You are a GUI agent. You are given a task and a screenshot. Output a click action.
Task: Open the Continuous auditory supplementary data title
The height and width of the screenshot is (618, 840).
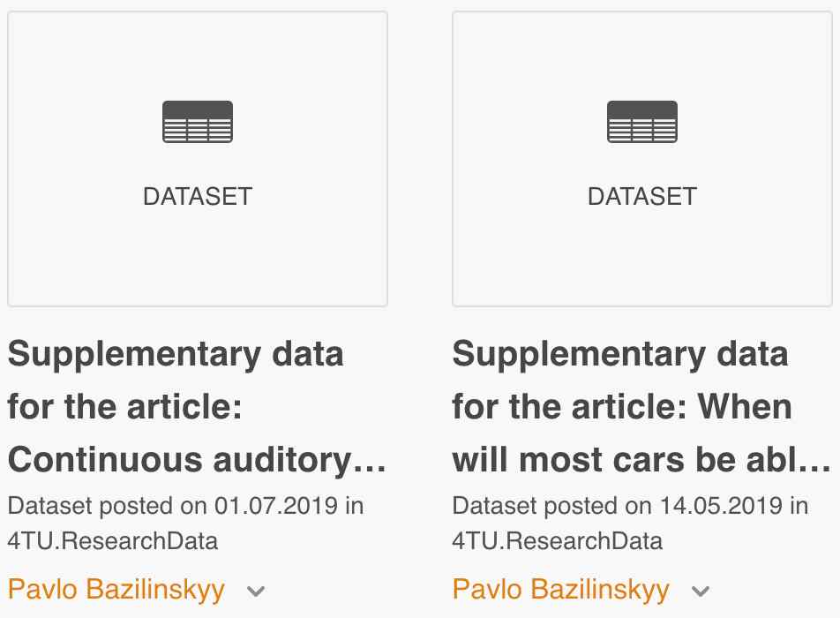pyautogui.click(x=197, y=407)
